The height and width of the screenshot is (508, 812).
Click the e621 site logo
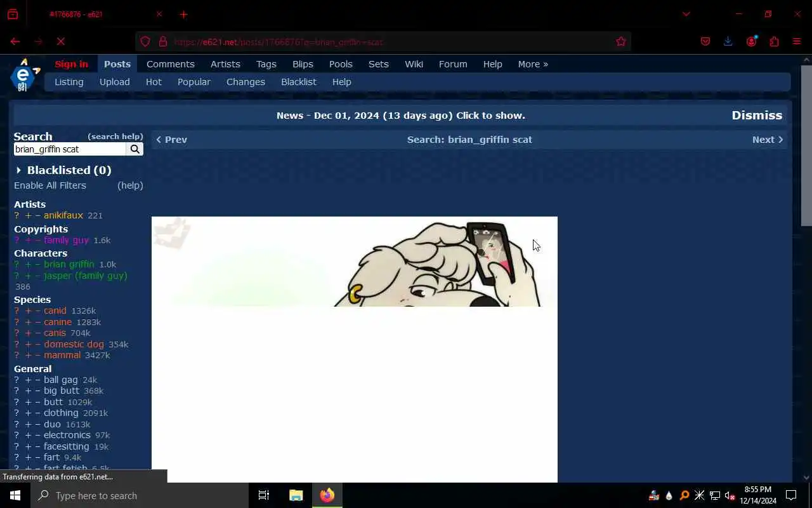(x=25, y=76)
